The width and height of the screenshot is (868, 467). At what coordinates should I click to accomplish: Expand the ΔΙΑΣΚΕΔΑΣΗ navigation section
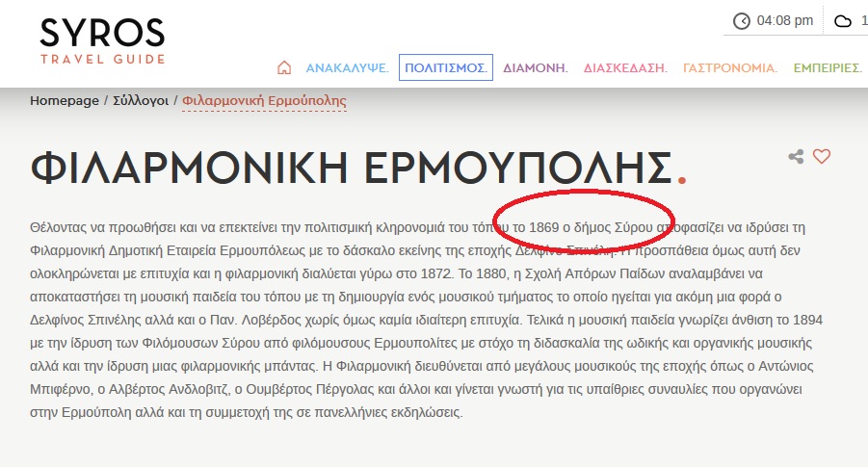tap(625, 68)
